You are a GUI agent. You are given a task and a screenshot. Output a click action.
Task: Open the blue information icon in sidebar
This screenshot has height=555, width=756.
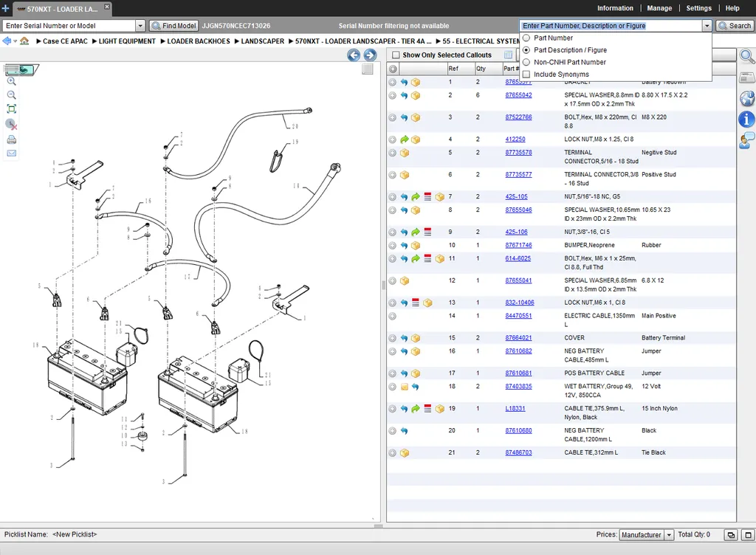point(746,119)
